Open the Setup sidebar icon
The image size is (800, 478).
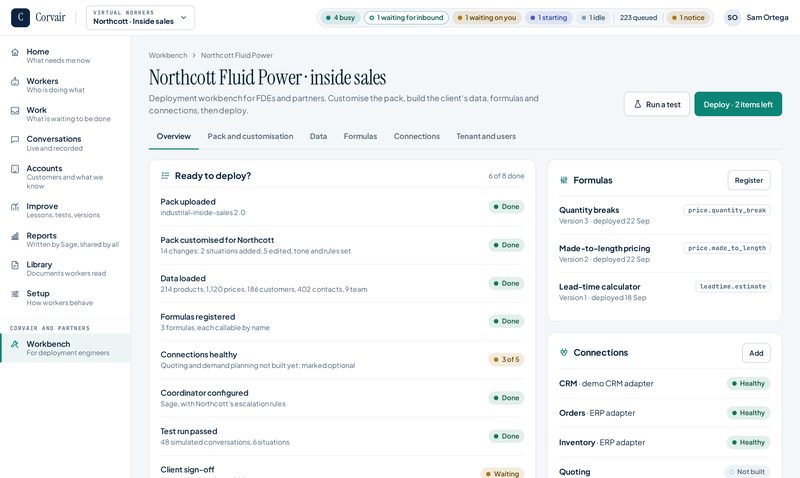coord(15,294)
